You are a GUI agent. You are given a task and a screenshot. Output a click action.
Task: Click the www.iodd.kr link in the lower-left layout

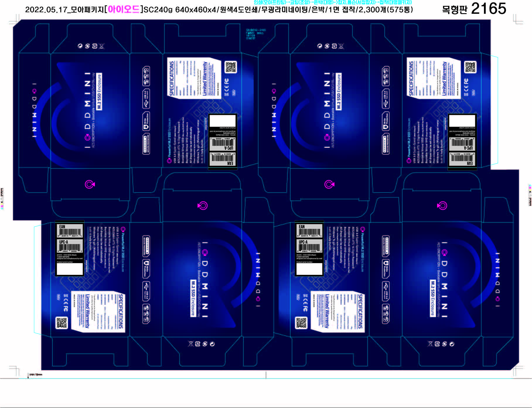pyautogui.click(x=86, y=266)
